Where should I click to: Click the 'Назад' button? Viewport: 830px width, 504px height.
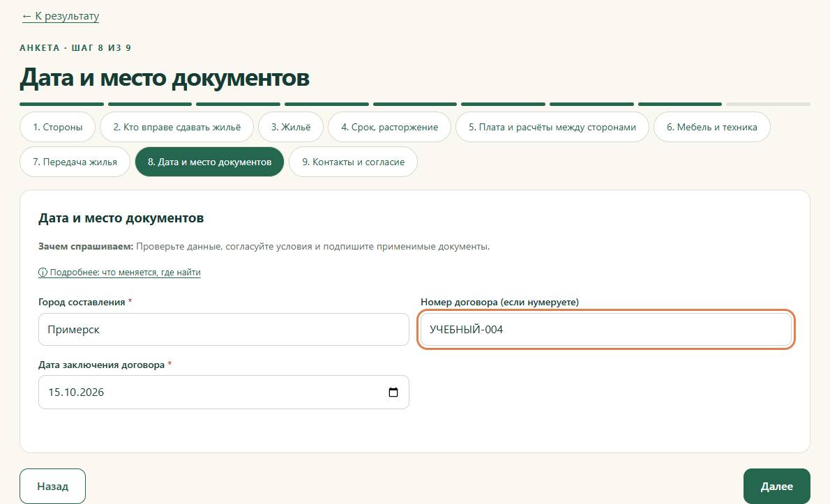click(x=52, y=486)
